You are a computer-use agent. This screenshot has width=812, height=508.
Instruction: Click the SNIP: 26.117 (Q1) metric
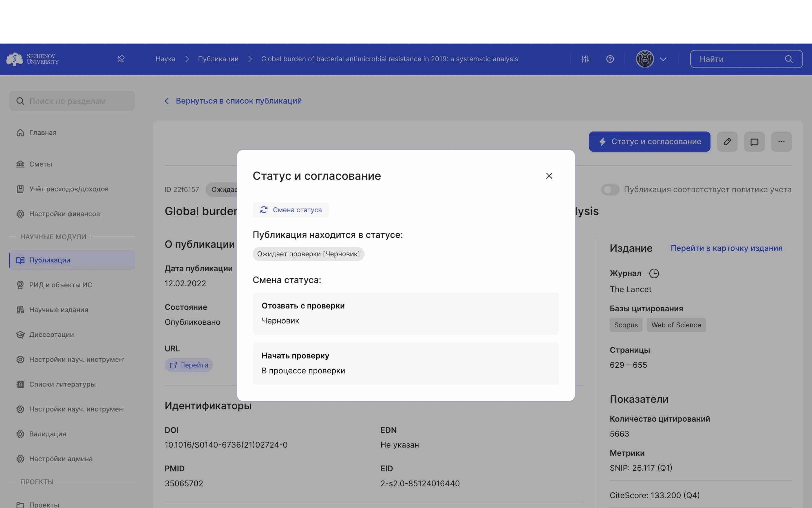click(641, 468)
